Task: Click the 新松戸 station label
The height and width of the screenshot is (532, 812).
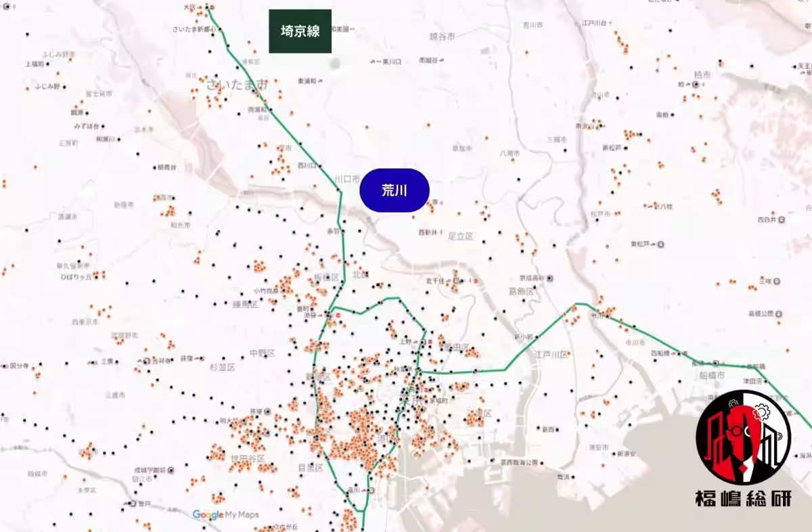Action: pos(610,147)
